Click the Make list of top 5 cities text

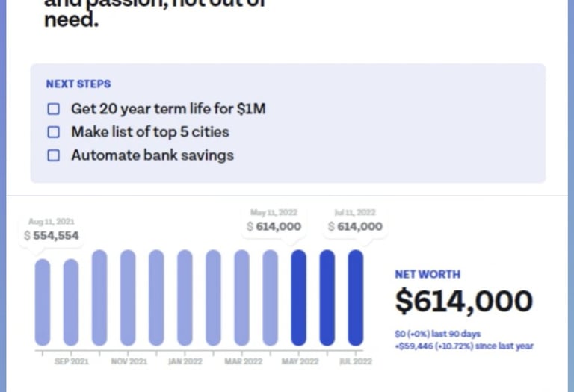[149, 132]
